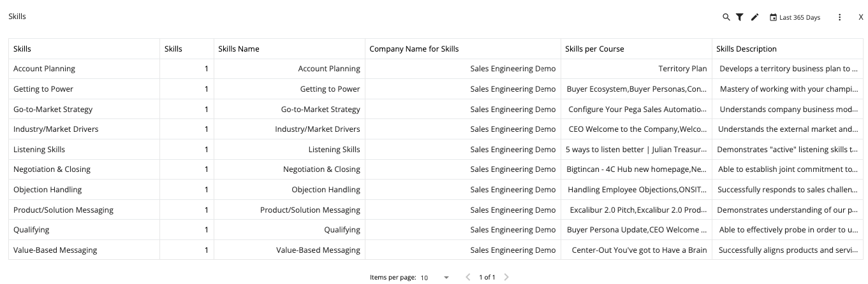868x284 pixels.
Task: Open the Last 365 Days date selector
Action: pyautogui.click(x=800, y=17)
